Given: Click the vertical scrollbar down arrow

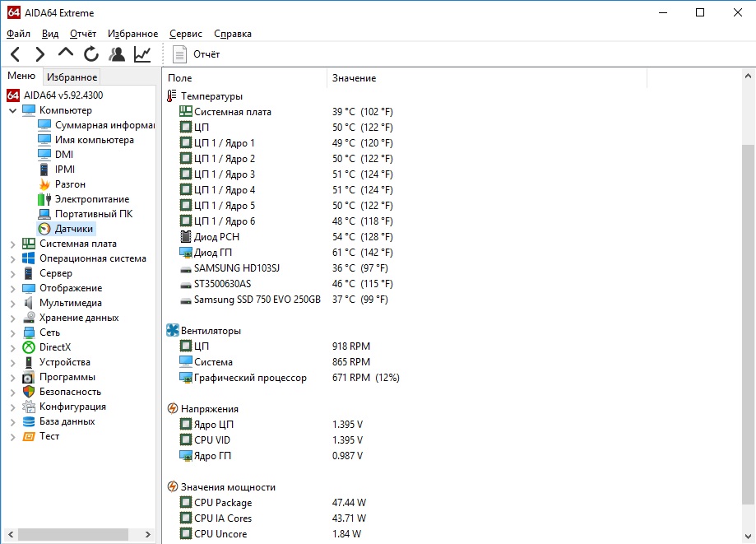Looking at the screenshot, I should [748, 536].
